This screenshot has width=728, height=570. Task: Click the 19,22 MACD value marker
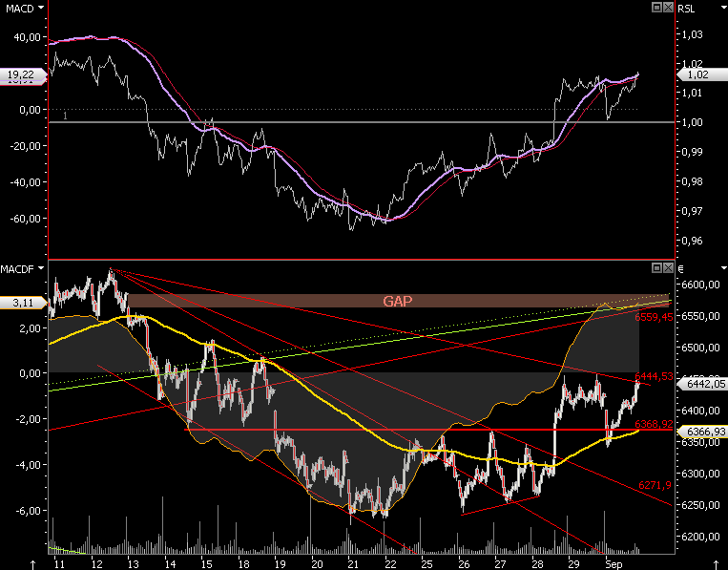[x=23, y=74]
